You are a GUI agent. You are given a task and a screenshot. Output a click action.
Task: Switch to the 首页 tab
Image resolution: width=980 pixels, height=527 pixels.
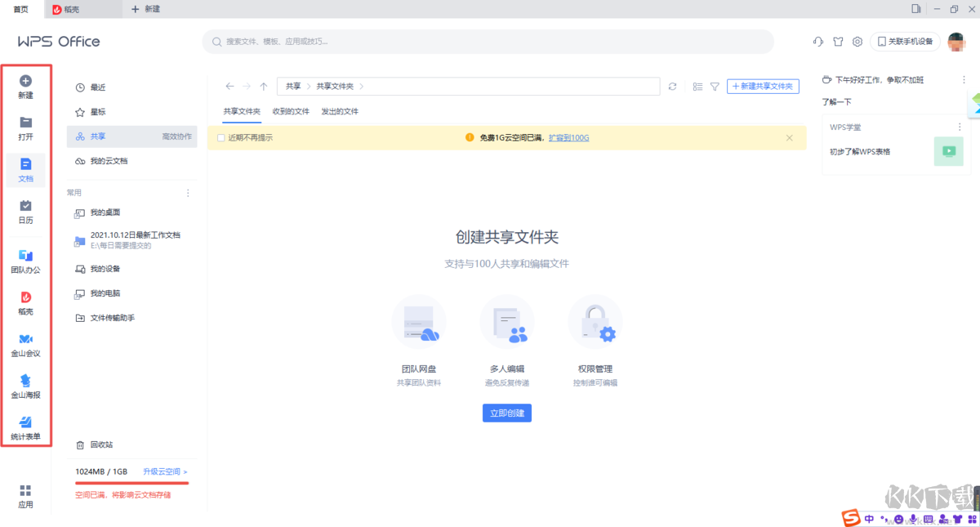[20, 10]
